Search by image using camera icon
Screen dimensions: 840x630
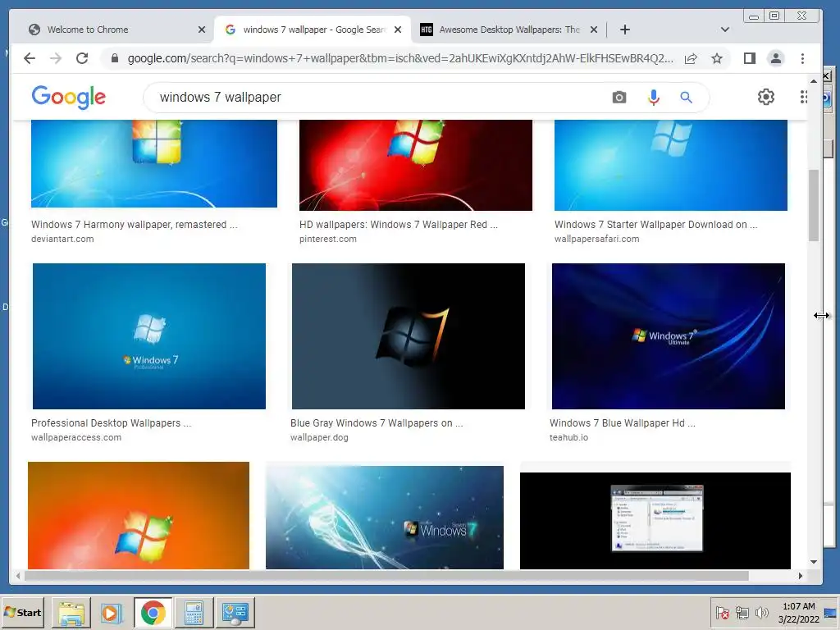pos(619,98)
